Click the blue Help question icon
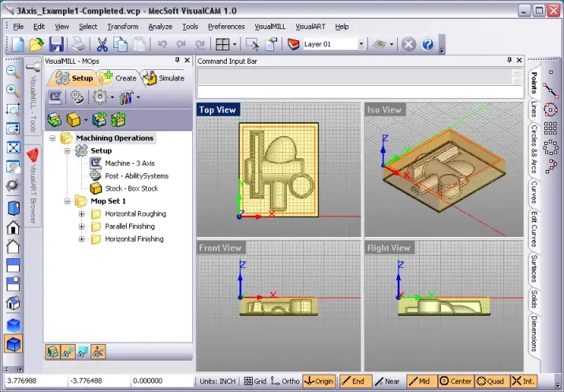Image resolution: width=564 pixels, height=392 pixels. pyautogui.click(x=428, y=45)
